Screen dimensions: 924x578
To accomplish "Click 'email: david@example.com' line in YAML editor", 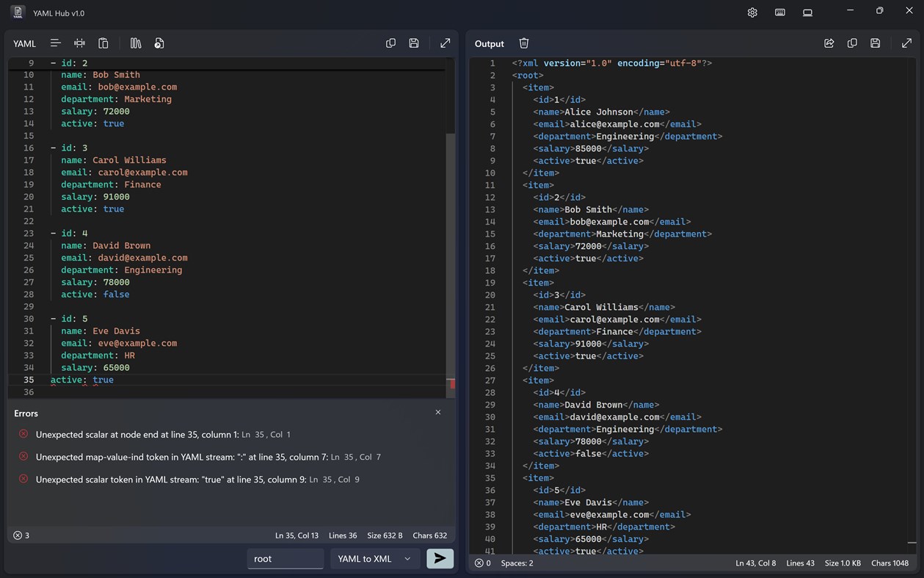I will tap(124, 258).
